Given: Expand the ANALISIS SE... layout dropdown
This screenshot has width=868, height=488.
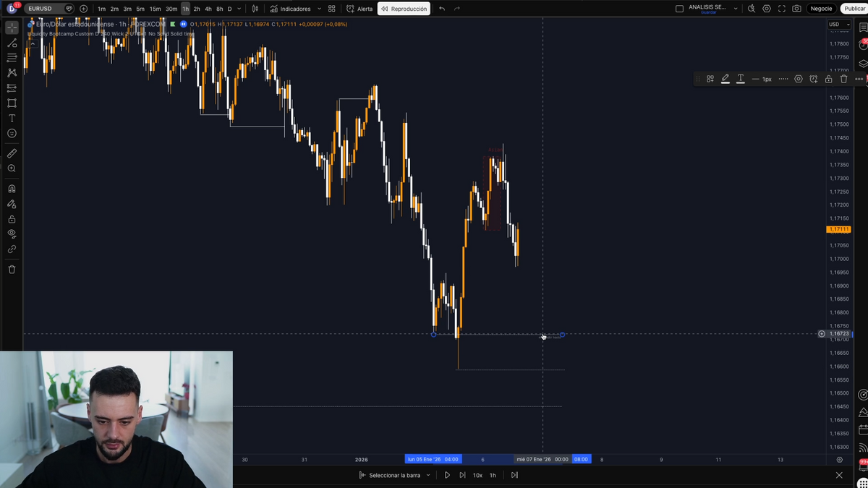Looking at the screenshot, I should 736,9.
